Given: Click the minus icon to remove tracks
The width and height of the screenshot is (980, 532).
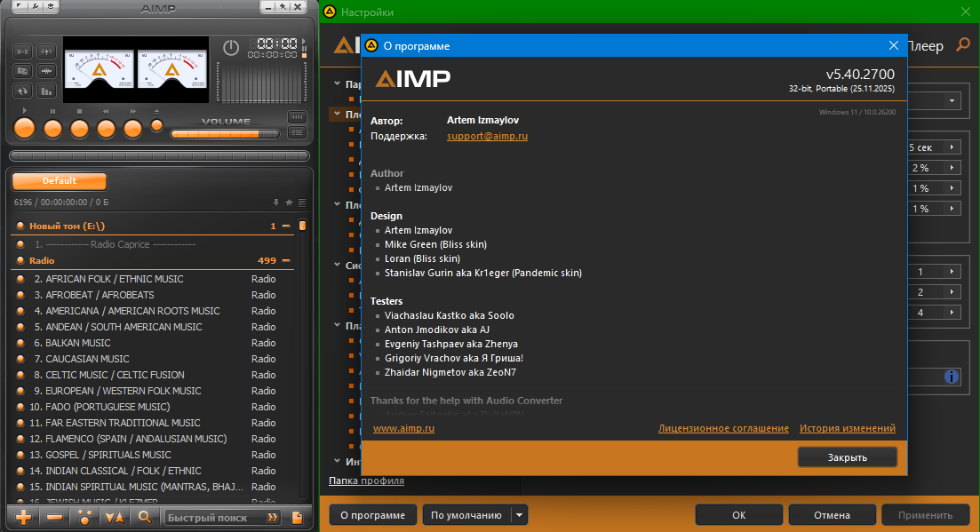Looking at the screenshot, I should (x=54, y=517).
